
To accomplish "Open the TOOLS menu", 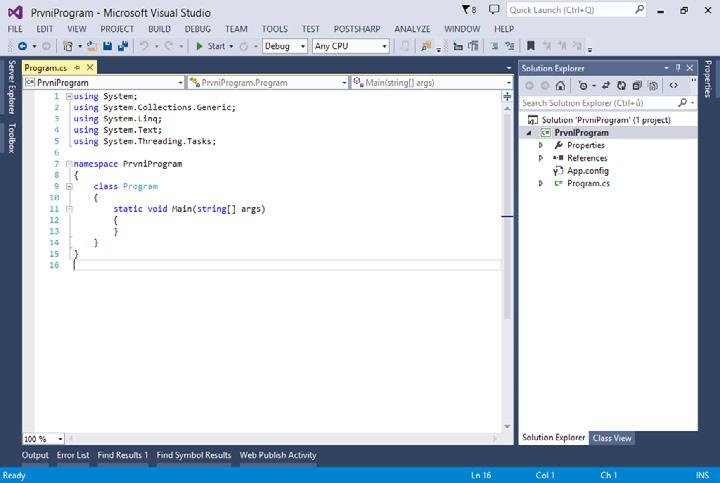I will 275,29.
